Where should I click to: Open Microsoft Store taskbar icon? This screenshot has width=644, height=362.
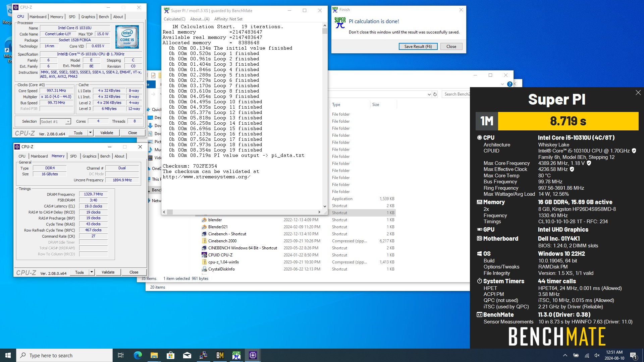point(170,355)
